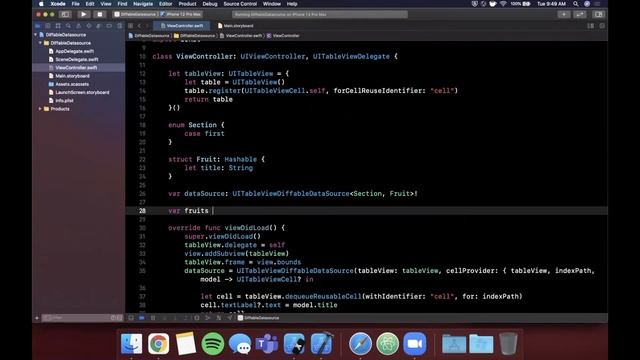Screen dimensions: 640x360
Task: Select Info.plist in navigator
Action: [x=64, y=100]
